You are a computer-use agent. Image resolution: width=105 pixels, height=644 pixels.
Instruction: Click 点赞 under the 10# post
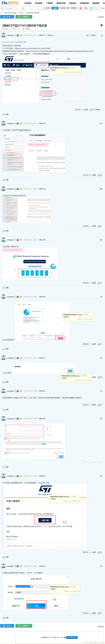[6, 618]
